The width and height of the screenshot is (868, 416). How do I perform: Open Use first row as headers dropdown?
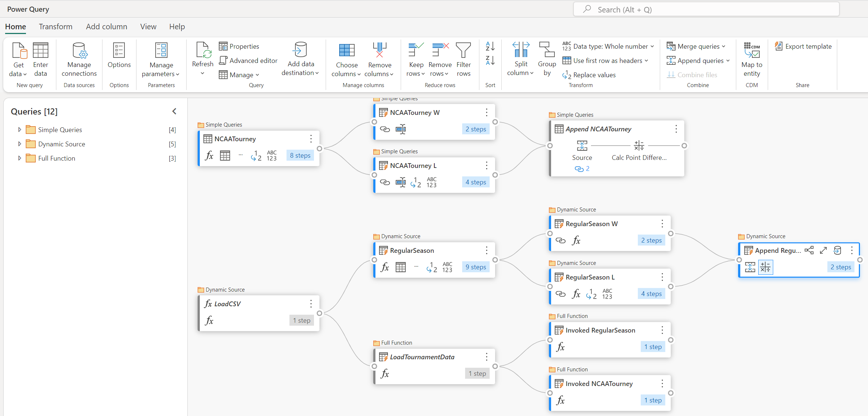pos(605,60)
